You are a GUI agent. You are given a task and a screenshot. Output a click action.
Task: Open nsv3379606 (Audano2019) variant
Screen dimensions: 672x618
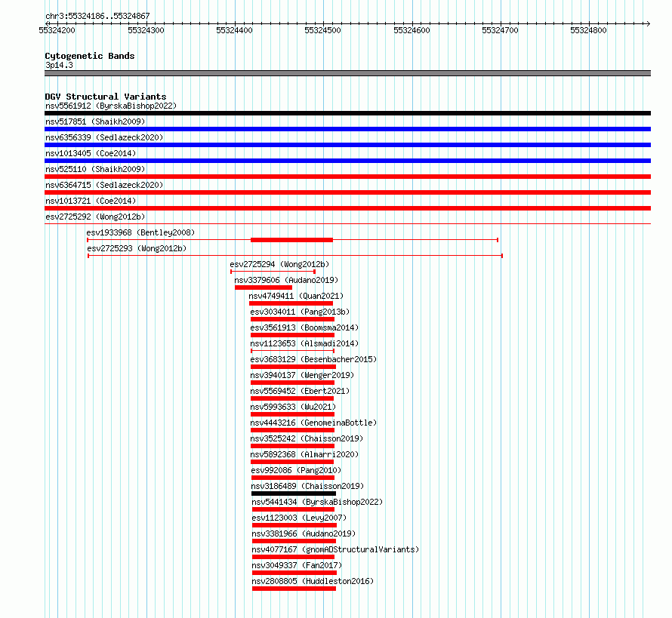pos(286,280)
